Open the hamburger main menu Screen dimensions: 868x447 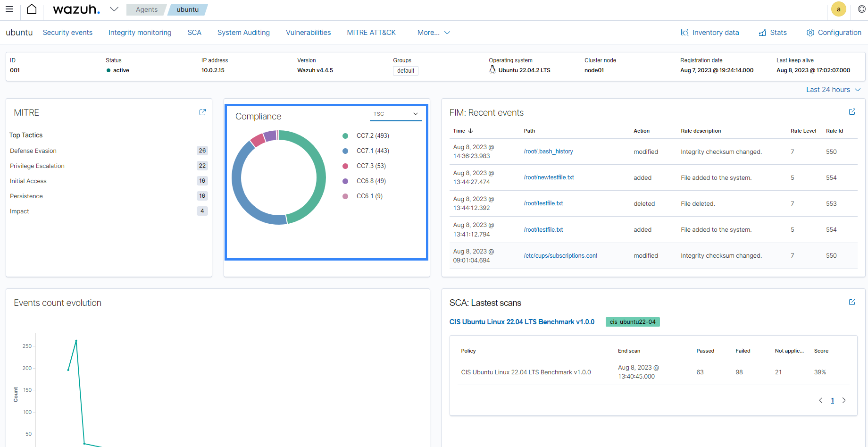coord(9,9)
